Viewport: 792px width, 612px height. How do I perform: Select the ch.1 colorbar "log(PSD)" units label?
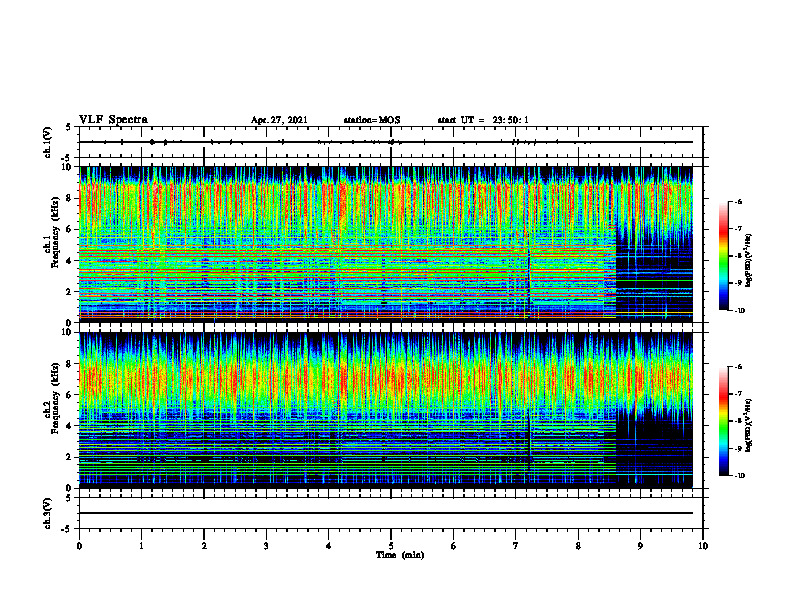pyautogui.click(x=749, y=261)
